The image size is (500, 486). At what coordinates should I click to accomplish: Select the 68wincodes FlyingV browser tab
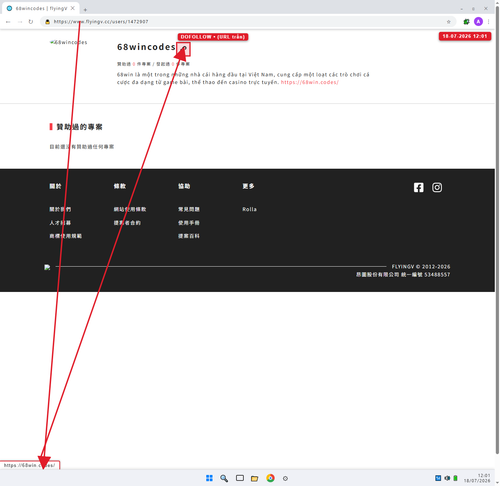click(x=41, y=8)
